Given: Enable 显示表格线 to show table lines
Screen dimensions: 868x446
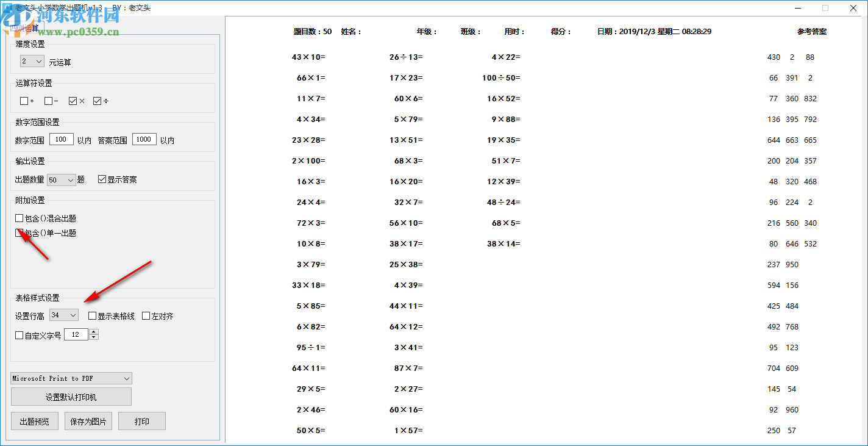Looking at the screenshot, I should 93,315.
